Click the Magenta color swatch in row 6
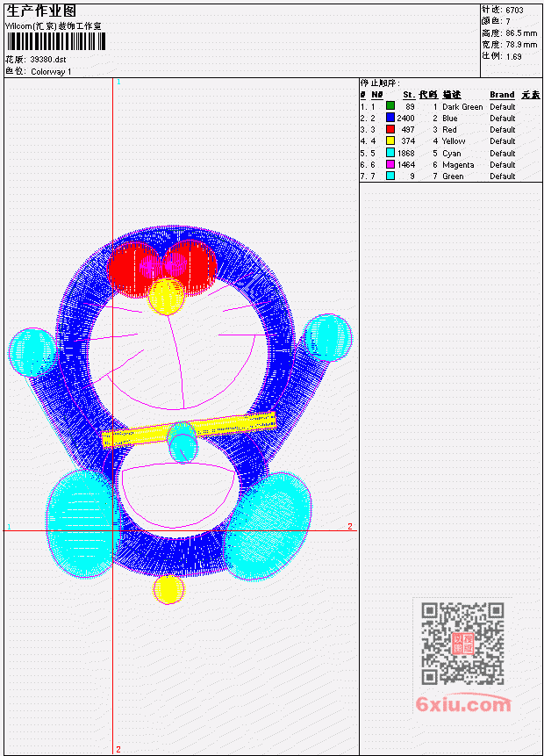The width and height of the screenshot is (544, 756). coord(390,164)
